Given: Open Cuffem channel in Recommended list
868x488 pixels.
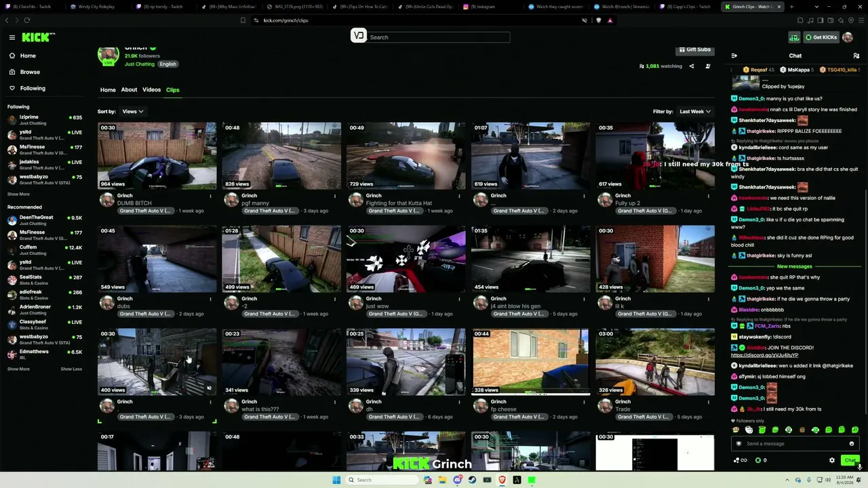Looking at the screenshot, I should (45, 250).
